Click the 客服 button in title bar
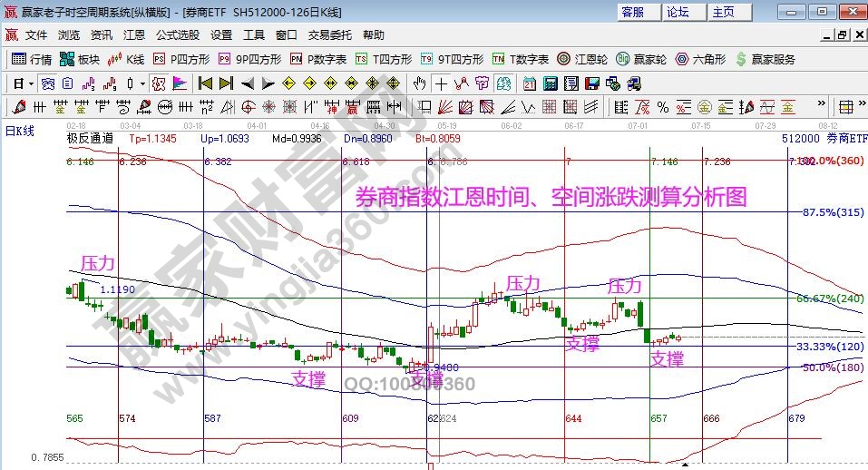 (632, 12)
